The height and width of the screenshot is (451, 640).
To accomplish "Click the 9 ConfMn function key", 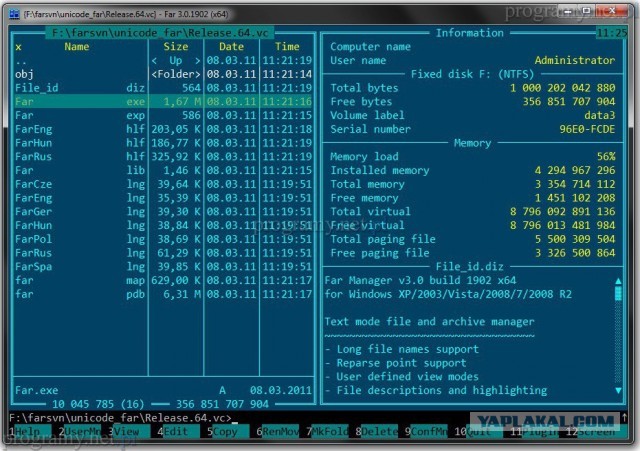I will click(426, 431).
